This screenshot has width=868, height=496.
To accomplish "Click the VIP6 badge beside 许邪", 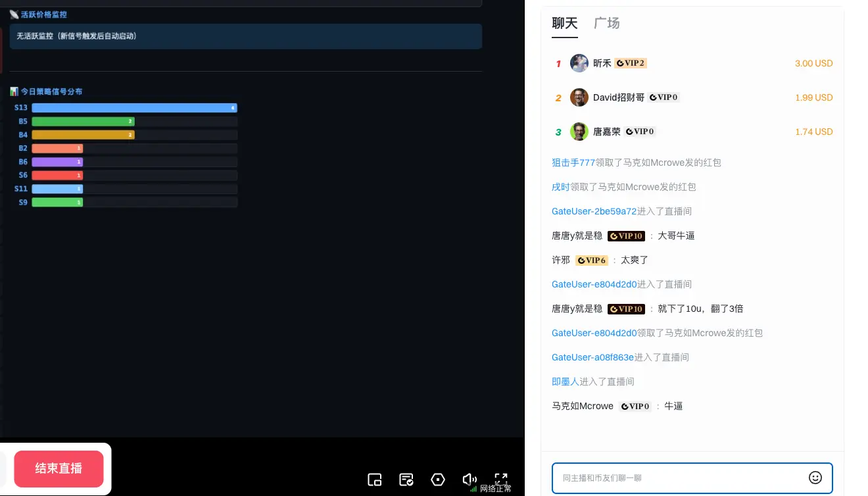I will click(x=591, y=260).
